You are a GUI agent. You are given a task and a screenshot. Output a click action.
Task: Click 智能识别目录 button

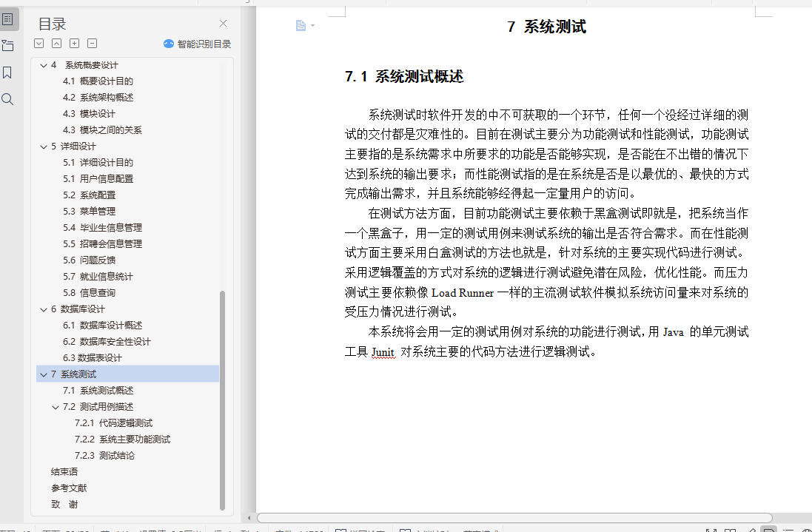tap(198, 44)
